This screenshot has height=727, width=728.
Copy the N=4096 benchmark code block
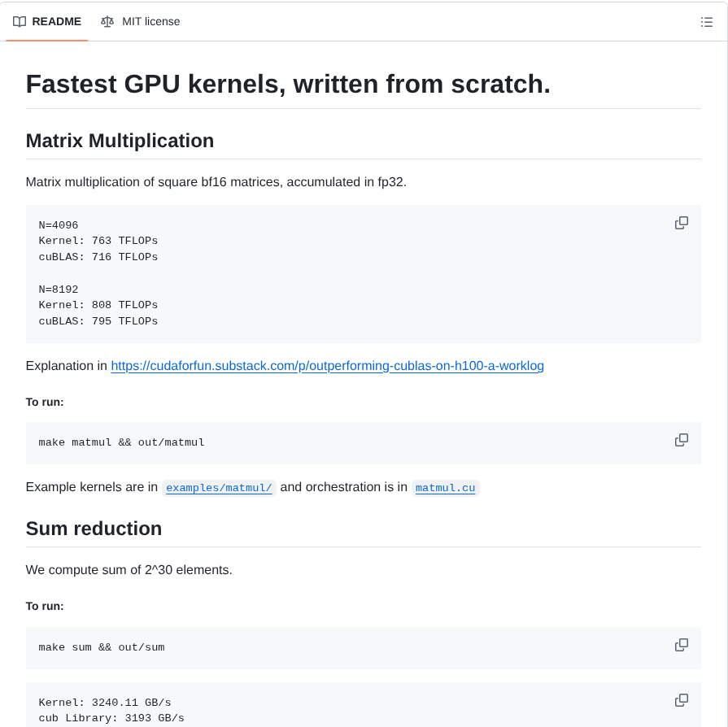pyautogui.click(x=681, y=223)
